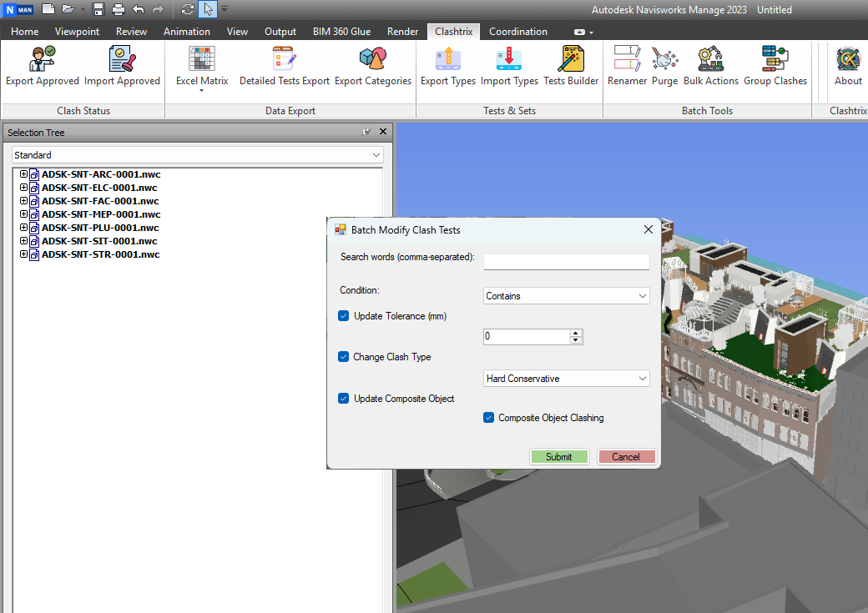Launch Export Types tool
Image resolution: width=868 pixels, height=613 pixels.
coord(448,67)
